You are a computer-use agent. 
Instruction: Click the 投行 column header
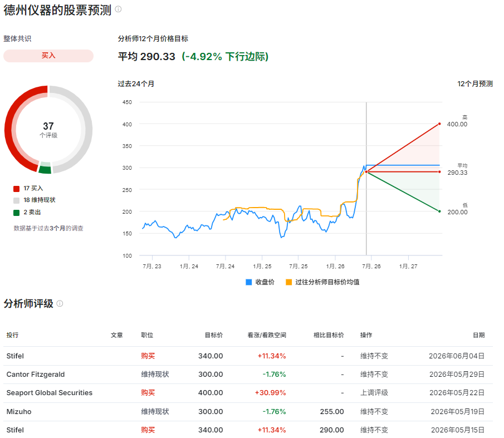pos(13,335)
